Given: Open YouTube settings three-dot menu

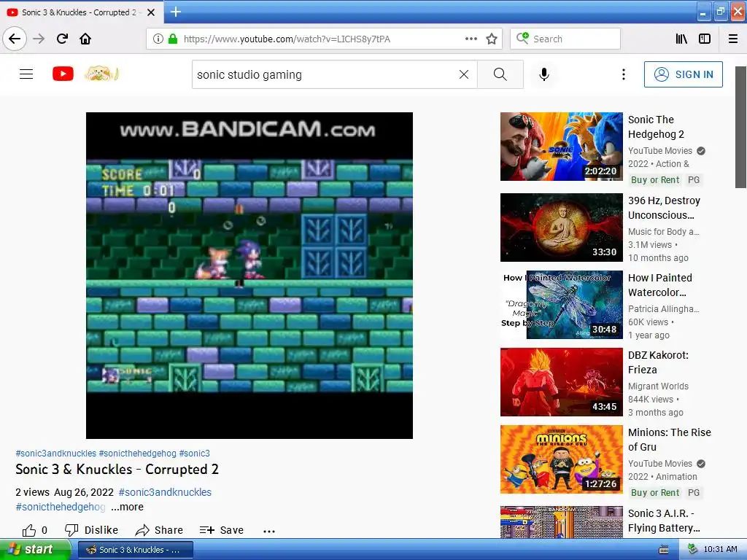Looking at the screenshot, I should [x=623, y=74].
